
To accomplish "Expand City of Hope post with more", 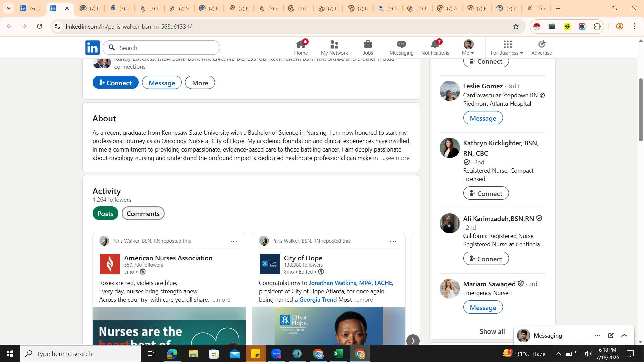I will [364, 300].
